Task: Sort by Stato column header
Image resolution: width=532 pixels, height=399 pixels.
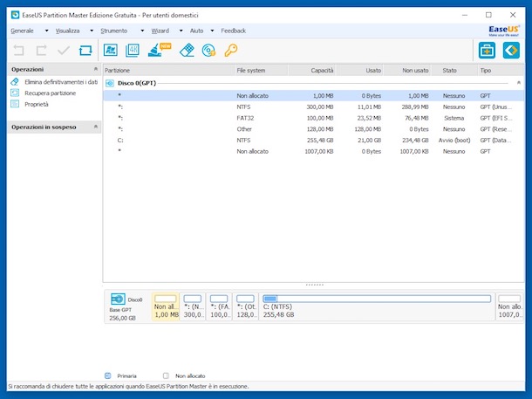Action: pyautogui.click(x=454, y=71)
